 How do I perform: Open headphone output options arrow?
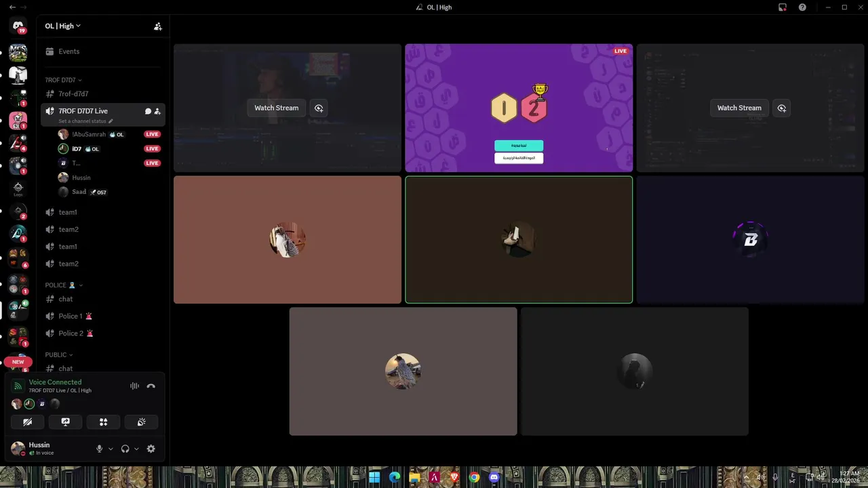click(x=136, y=449)
